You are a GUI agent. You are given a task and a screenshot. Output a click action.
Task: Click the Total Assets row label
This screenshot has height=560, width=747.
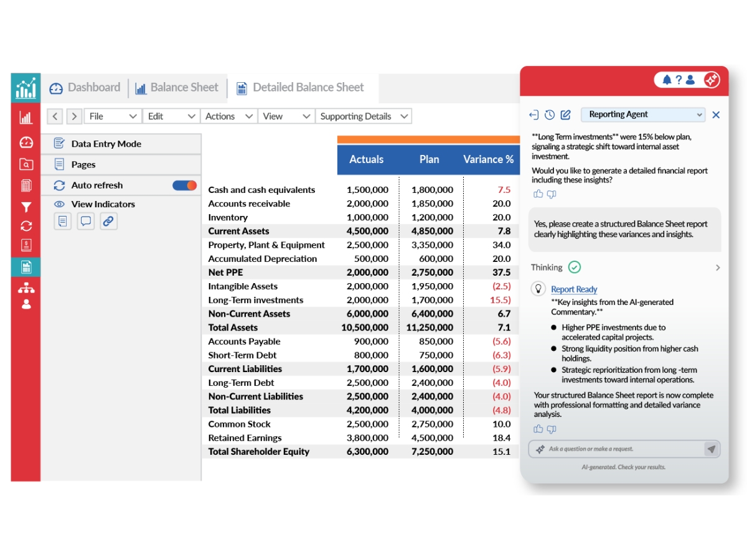point(233,327)
